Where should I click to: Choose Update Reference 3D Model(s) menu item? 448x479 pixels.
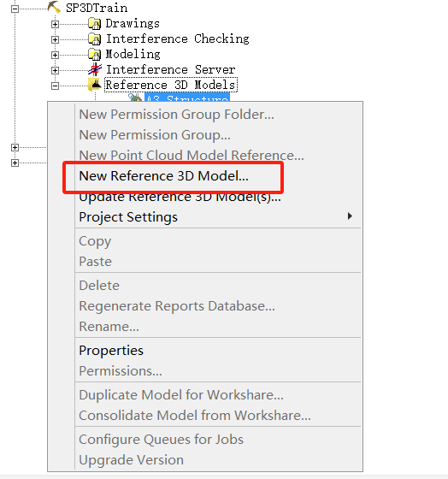[x=180, y=198]
